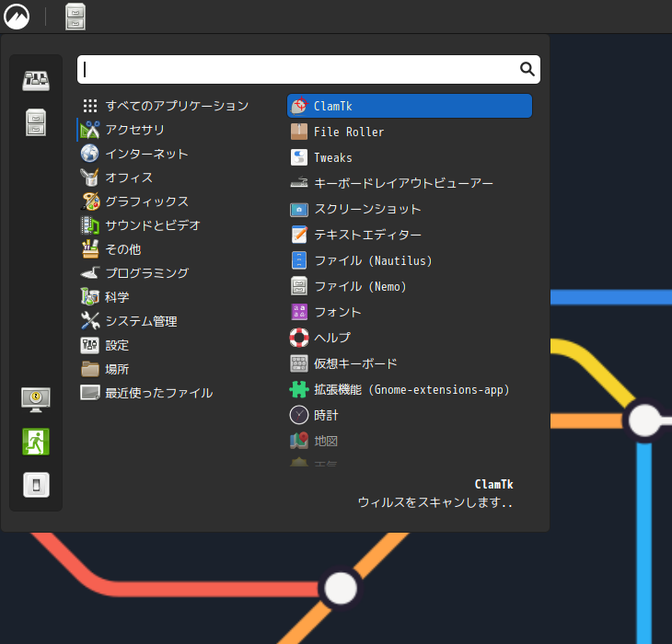
Task: Open 時計 application
Action: [x=410, y=415]
